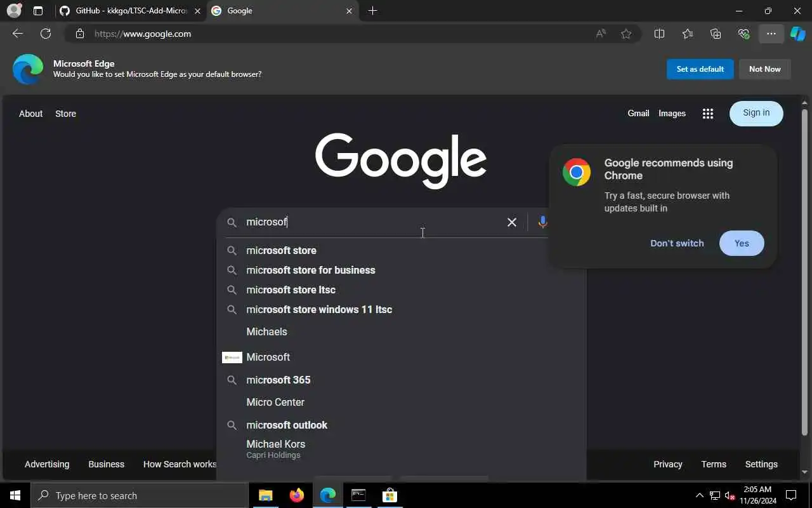Open the Favorites list icon
The height and width of the screenshot is (508, 812).
[x=688, y=34]
